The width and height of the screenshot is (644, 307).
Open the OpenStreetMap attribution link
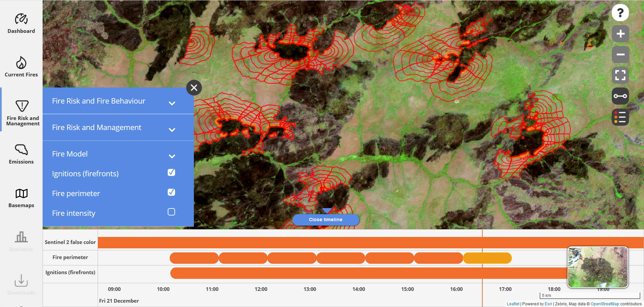pyautogui.click(x=604, y=304)
